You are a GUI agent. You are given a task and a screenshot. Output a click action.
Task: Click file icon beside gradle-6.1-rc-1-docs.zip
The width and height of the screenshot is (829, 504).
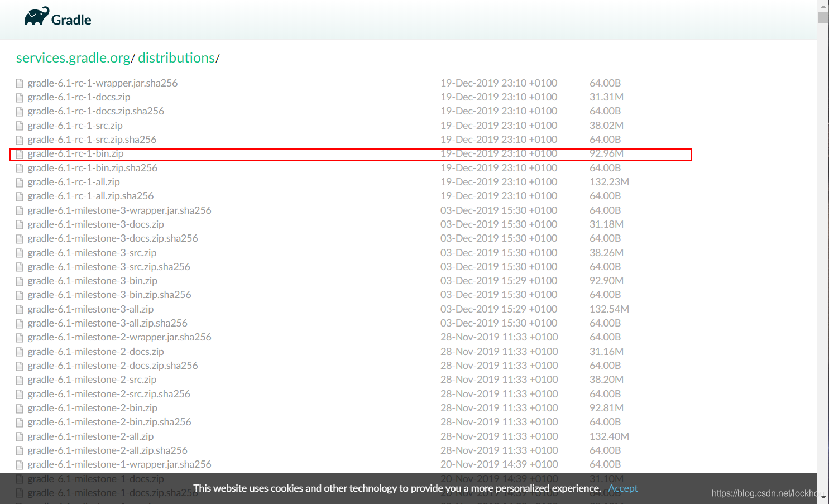coord(20,98)
